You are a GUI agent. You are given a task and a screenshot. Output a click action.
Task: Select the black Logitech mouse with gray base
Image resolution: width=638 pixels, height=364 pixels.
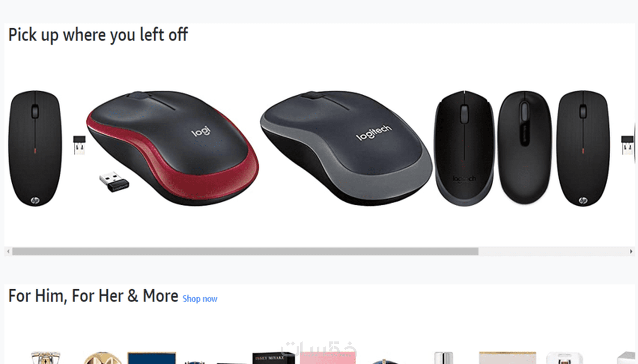[464, 148]
